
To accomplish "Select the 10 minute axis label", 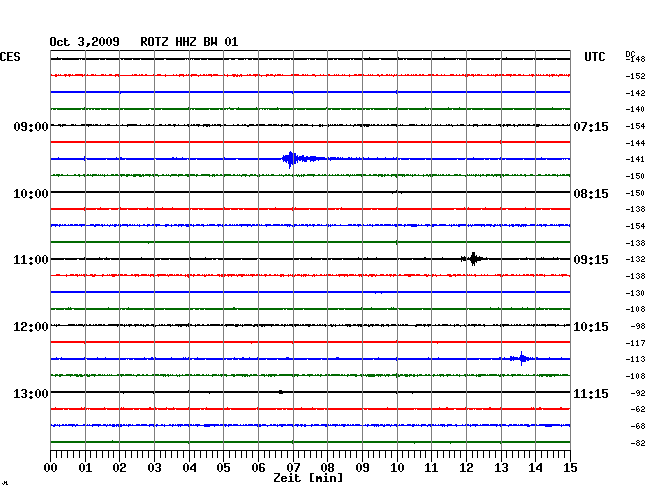I will tap(397, 468).
